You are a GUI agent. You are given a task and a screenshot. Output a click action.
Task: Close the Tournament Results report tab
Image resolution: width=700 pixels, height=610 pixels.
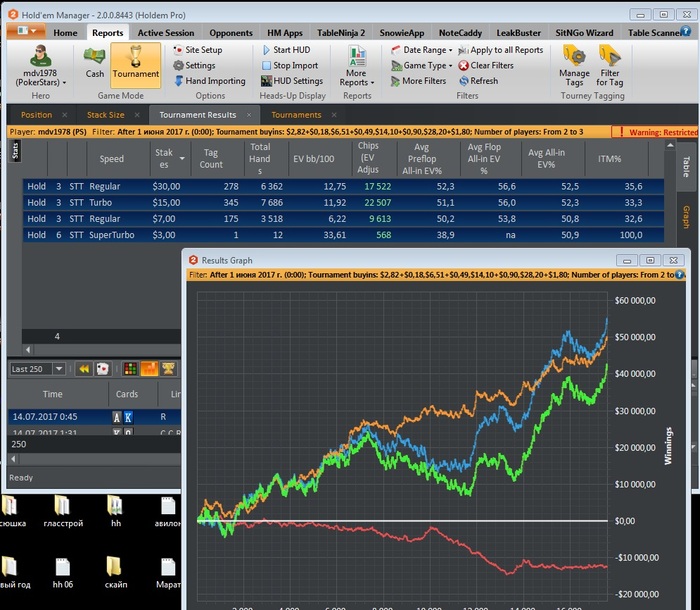pyautogui.click(x=249, y=115)
